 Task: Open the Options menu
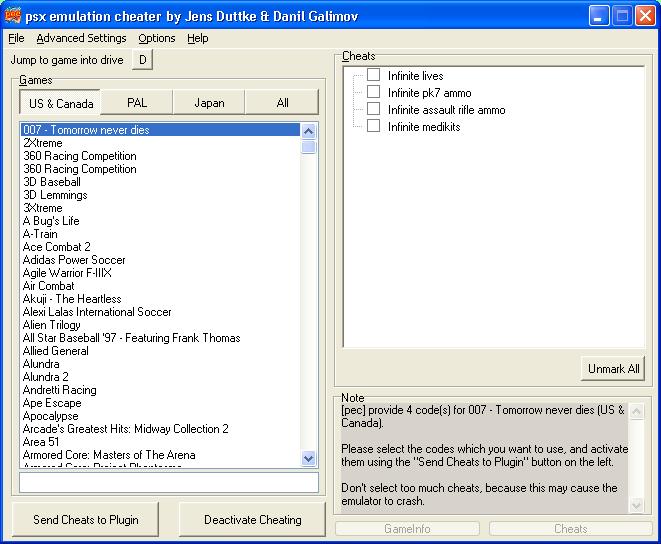coord(156,38)
